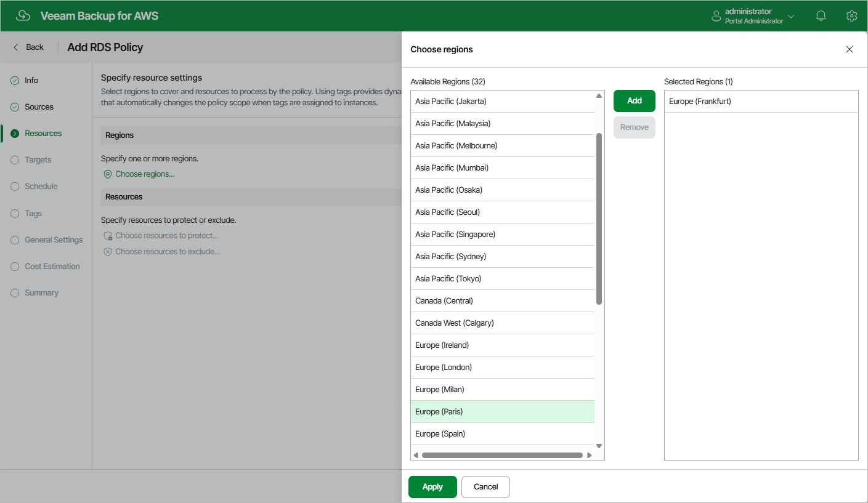Screen dimensions: 868x503
Task: Select Canada West (Calgary) region
Action: (x=503, y=323)
